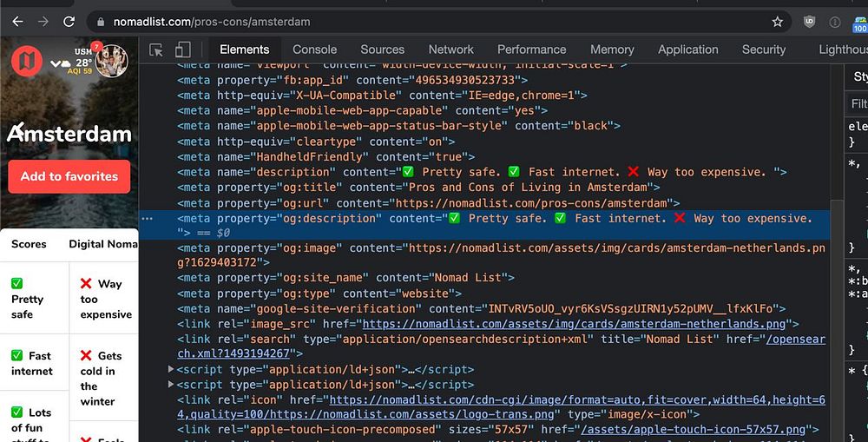Switch to the Console tab
The width and height of the screenshot is (868, 442).
coord(314,49)
